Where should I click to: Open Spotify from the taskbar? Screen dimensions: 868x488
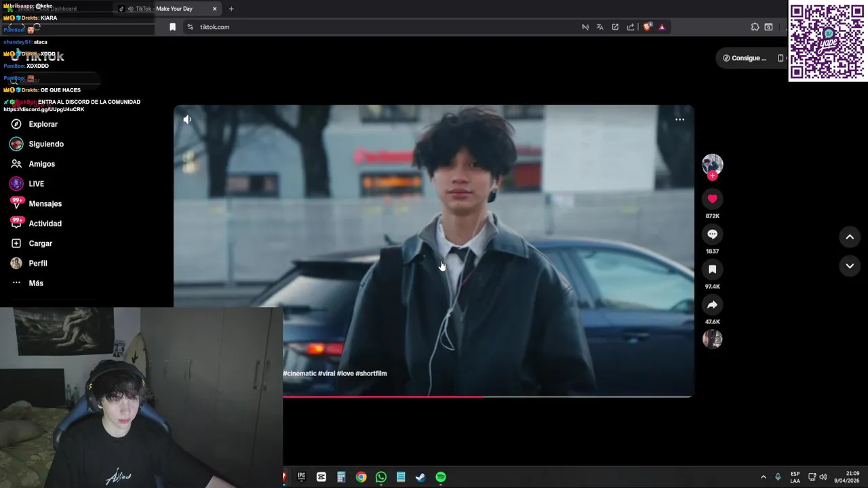441,477
